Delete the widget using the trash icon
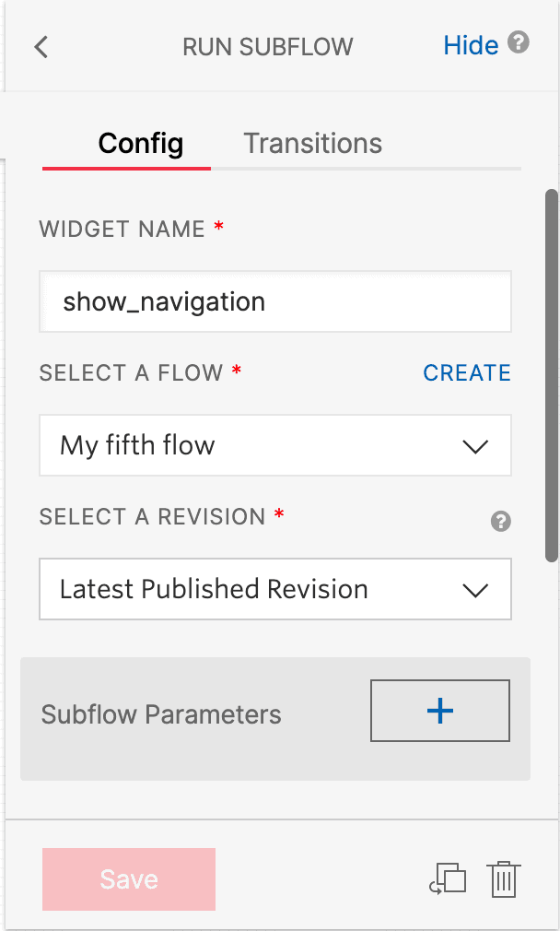 coord(503,879)
